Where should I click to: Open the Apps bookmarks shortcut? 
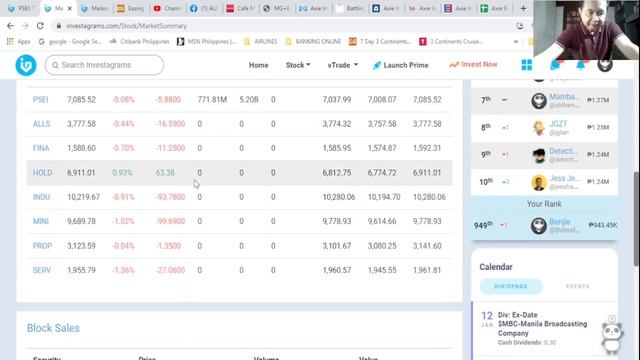click(x=19, y=41)
